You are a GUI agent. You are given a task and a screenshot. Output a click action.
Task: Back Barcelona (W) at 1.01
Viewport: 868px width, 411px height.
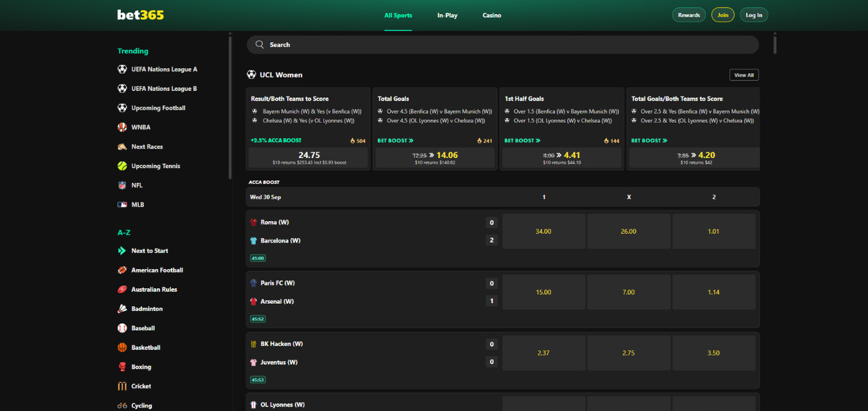[x=714, y=231]
